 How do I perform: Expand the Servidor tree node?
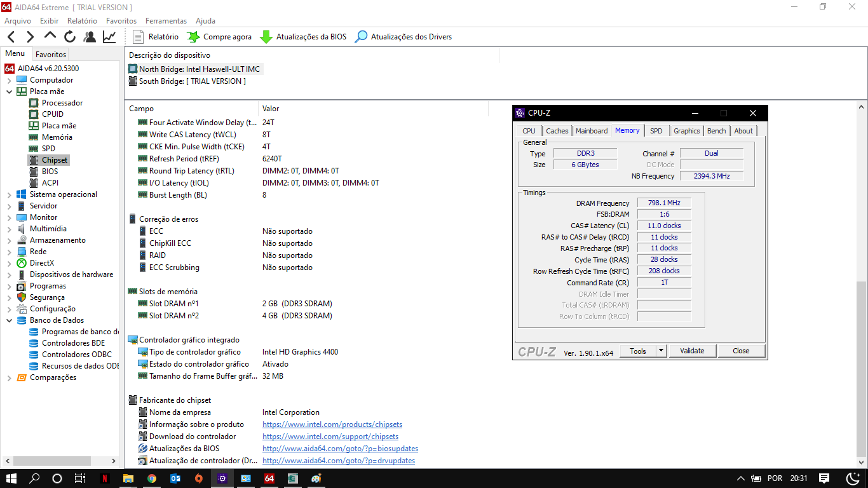[x=9, y=206]
